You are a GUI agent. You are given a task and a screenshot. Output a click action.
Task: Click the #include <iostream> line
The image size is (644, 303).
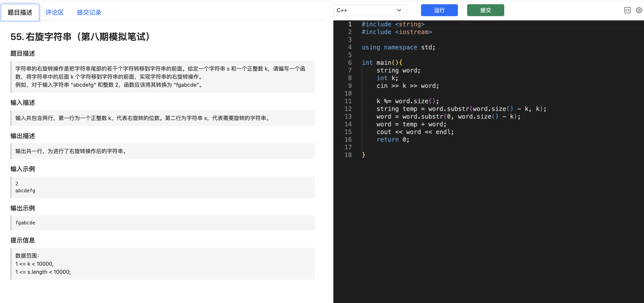pyautogui.click(x=397, y=32)
